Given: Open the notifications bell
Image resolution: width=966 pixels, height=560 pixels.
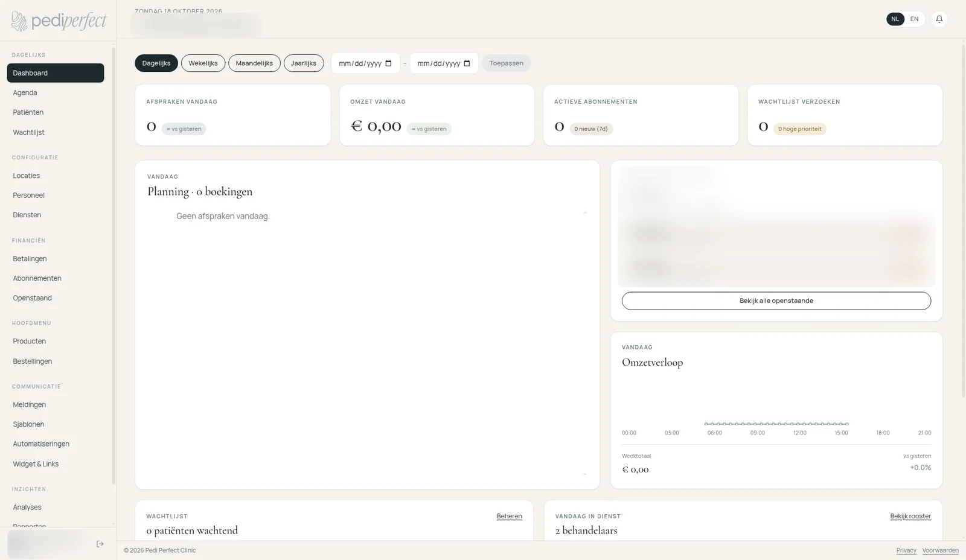Looking at the screenshot, I should (939, 19).
